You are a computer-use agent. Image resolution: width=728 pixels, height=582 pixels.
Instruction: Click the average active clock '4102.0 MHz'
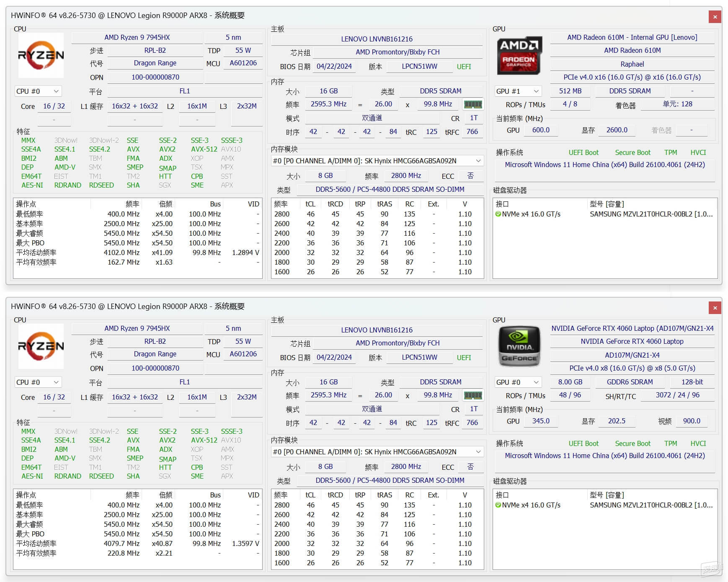tap(121, 252)
